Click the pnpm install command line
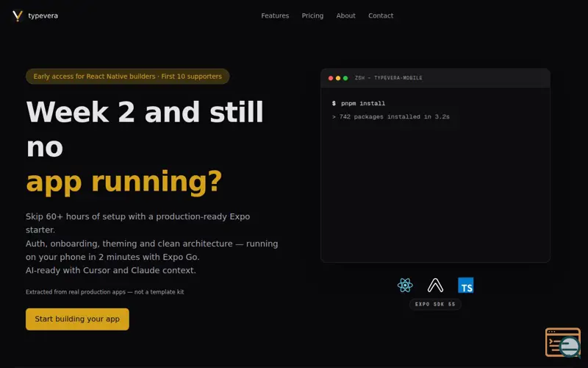588x368 pixels. pos(359,103)
